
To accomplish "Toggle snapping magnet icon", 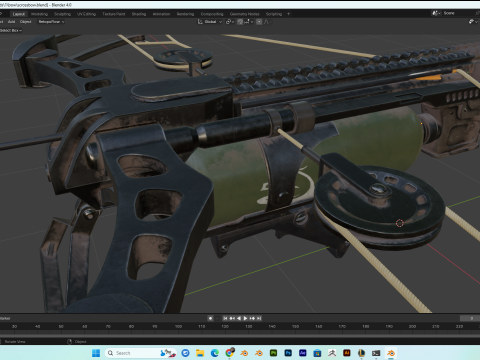I will pos(240,22).
